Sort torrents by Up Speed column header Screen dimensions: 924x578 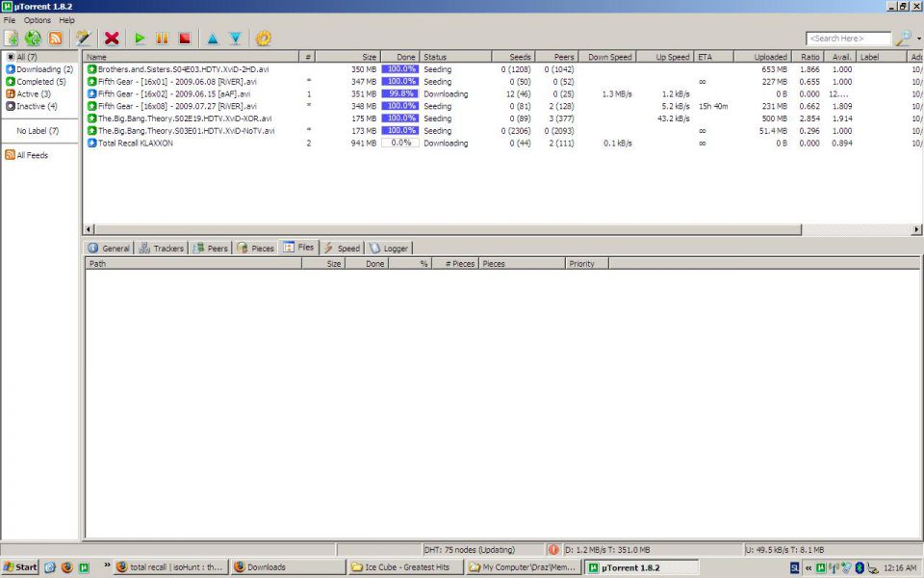tap(666, 57)
